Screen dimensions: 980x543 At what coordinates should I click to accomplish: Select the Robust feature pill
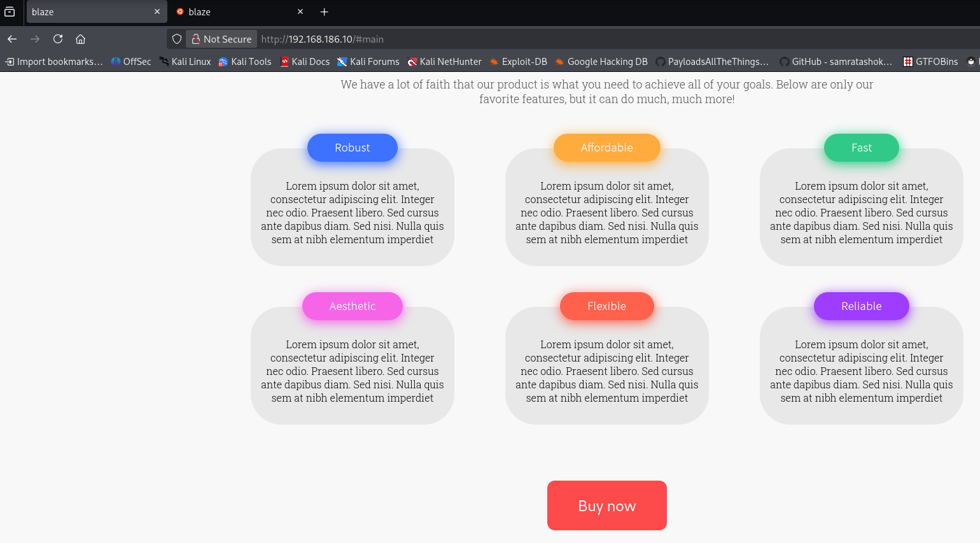click(352, 147)
